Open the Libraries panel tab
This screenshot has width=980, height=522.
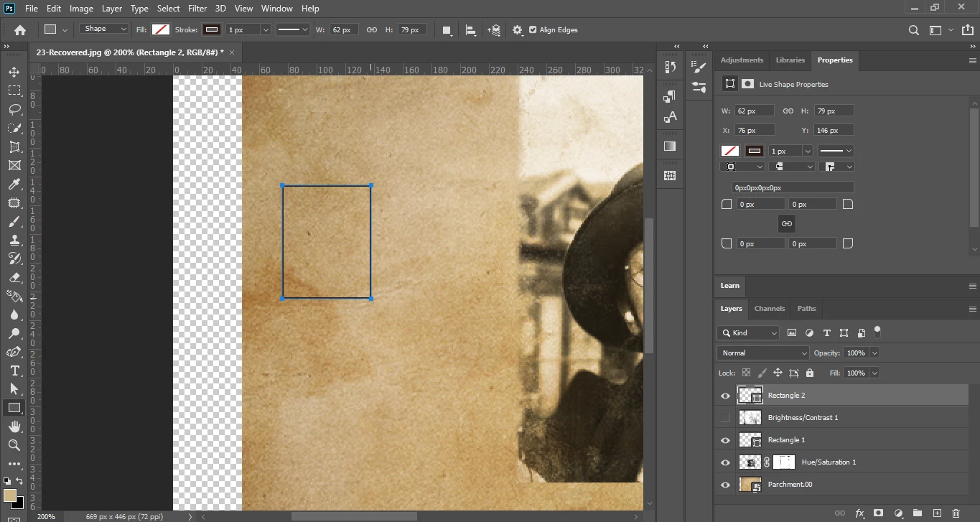coord(790,60)
